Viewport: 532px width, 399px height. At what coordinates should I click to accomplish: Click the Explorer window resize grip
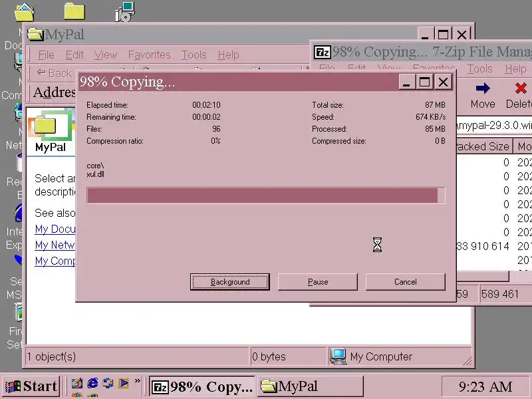pyautogui.click(x=467, y=360)
